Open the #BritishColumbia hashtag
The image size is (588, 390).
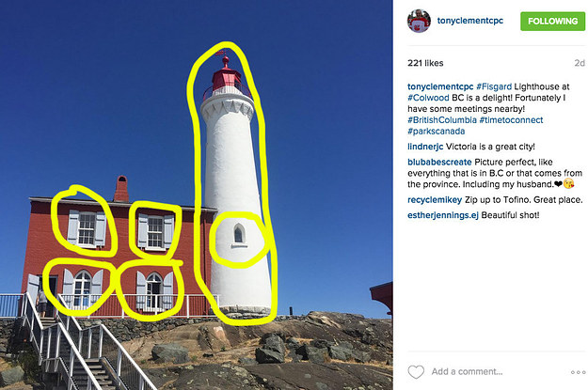(442, 120)
